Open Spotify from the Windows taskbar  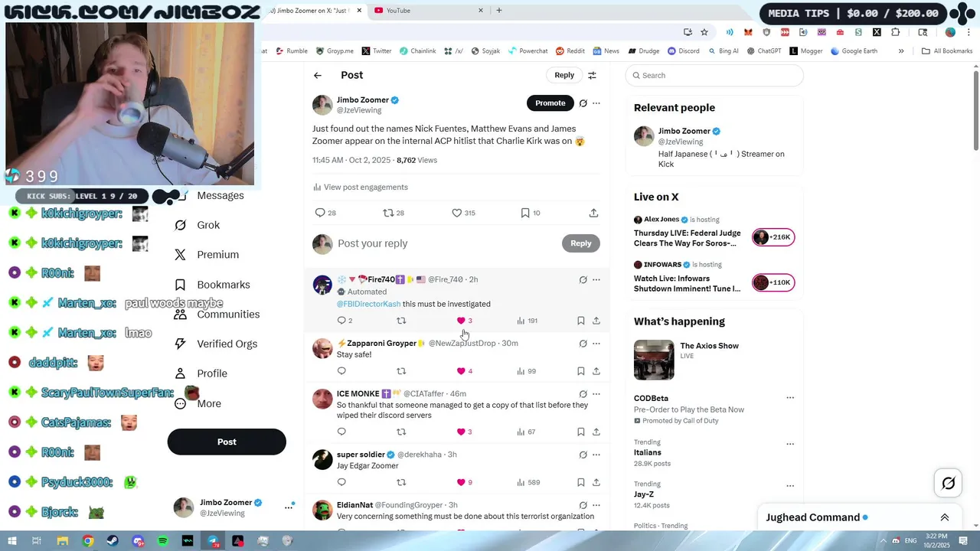[162, 541]
